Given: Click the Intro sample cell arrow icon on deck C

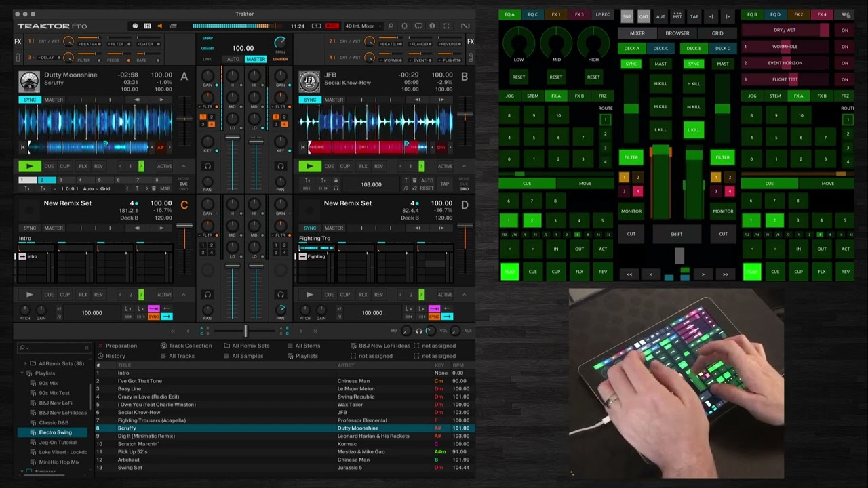Looking at the screenshot, I should pos(22,256).
